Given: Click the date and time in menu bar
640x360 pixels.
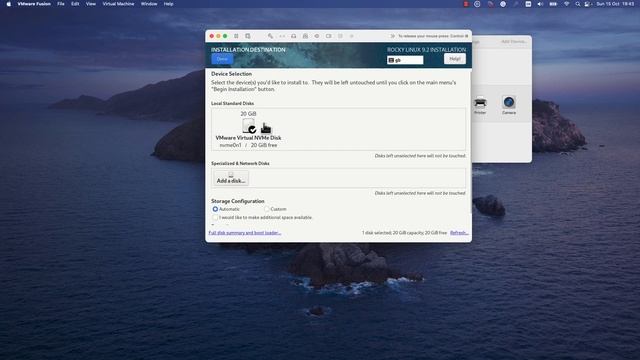Looking at the screenshot, I should coord(615,4).
